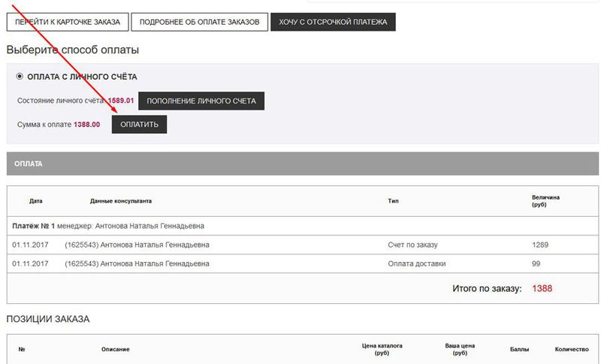This screenshot has width=601, height=364.
Task: Click the Описание column header
Action: [116, 349]
